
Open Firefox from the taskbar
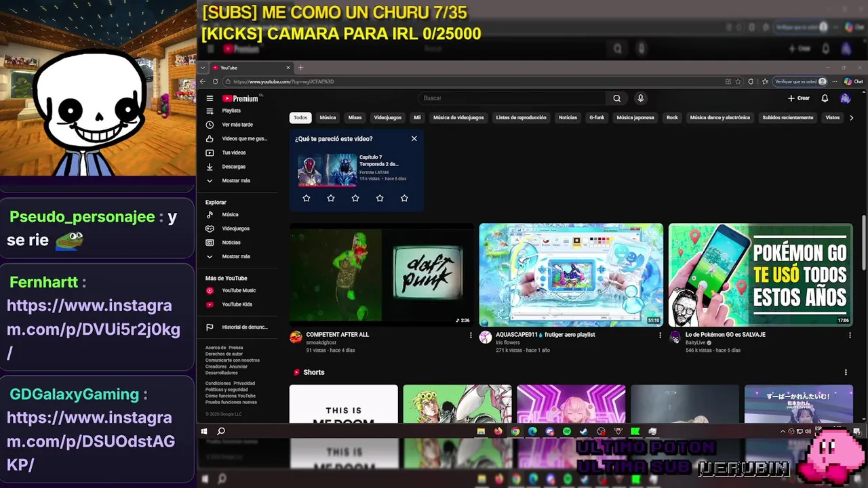pyautogui.click(x=498, y=431)
